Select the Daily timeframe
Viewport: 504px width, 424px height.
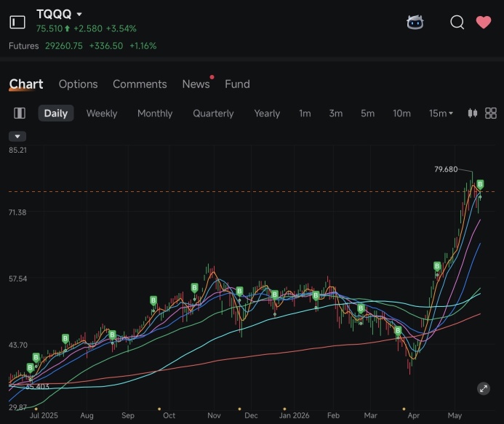point(56,113)
